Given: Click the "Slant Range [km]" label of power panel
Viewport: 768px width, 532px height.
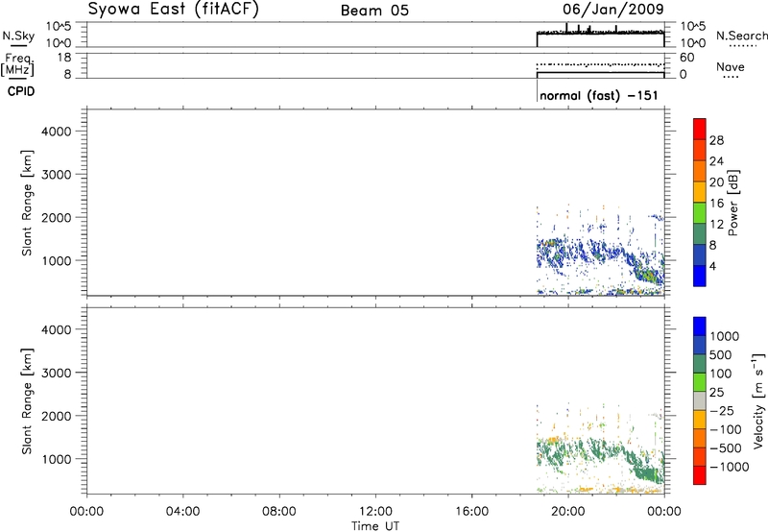Looking at the screenshot, I should (x=27, y=203).
